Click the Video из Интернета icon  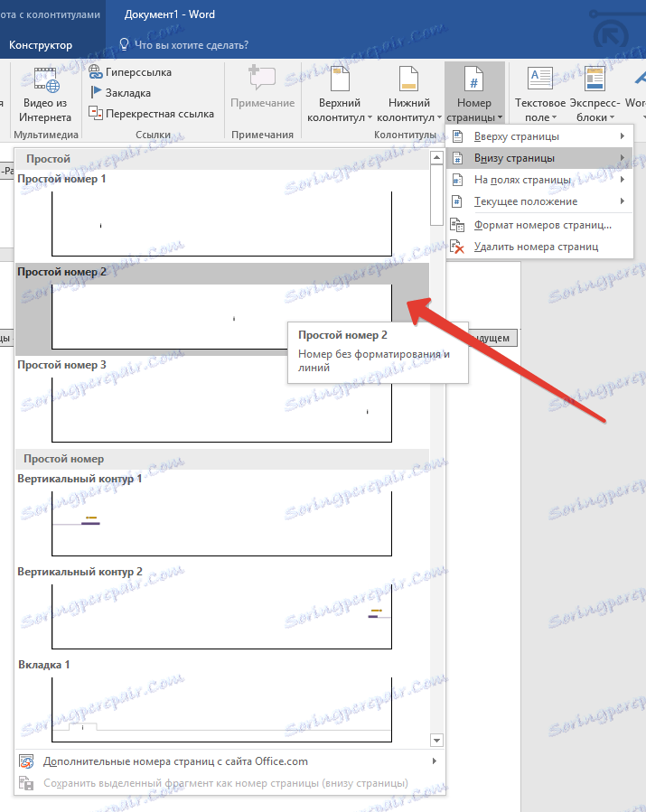tap(46, 79)
